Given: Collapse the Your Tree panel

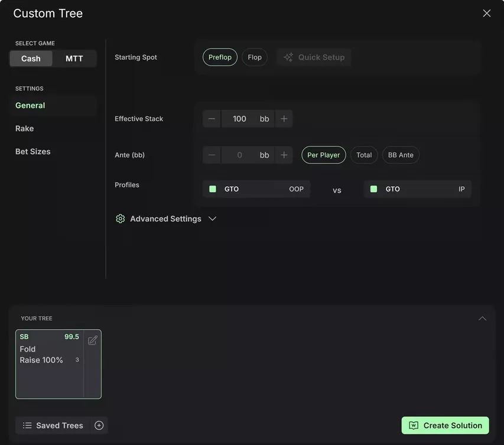Looking at the screenshot, I should click(x=482, y=319).
